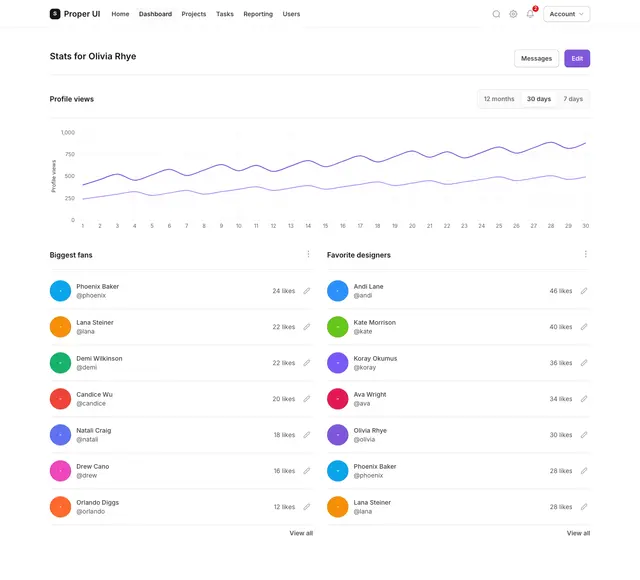Viewport: 640px width, 580px height.
Task: Open the Account dropdown
Action: point(566,14)
